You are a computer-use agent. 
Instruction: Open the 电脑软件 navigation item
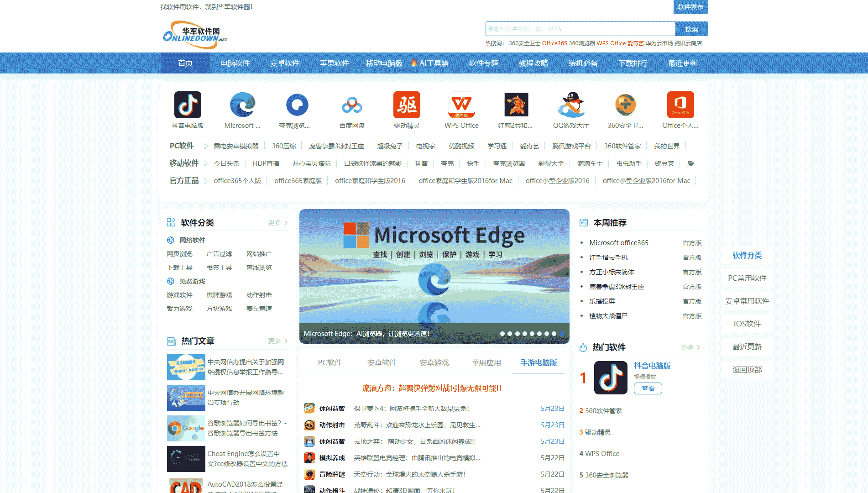click(235, 63)
